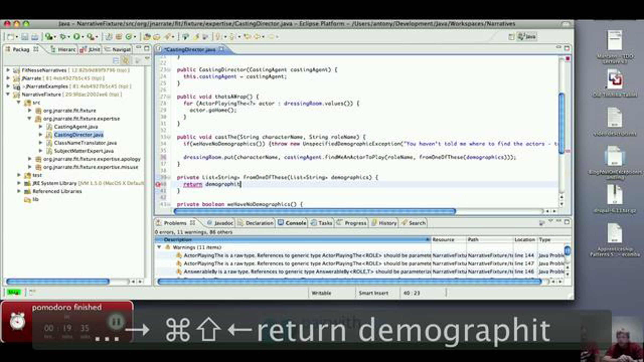The width and height of the screenshot is (644, 362).
Task: Open CastingAgent.java in the tree
Action: click(x=76, y=127)
